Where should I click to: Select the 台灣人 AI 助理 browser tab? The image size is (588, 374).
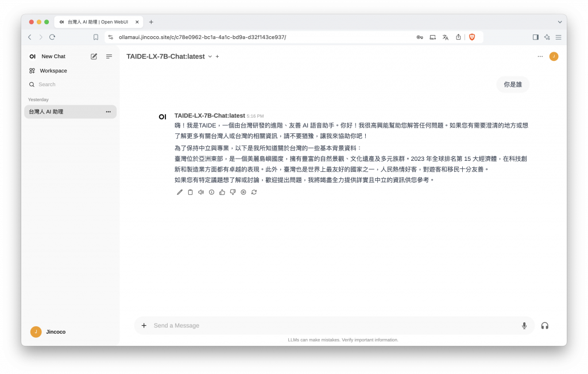click(x=99, y=22)
